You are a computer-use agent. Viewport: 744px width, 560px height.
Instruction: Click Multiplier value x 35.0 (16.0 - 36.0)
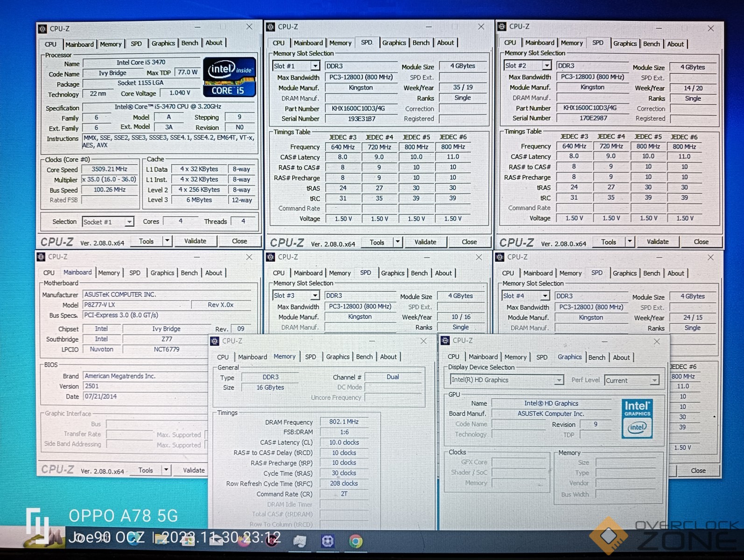point(110,179)
